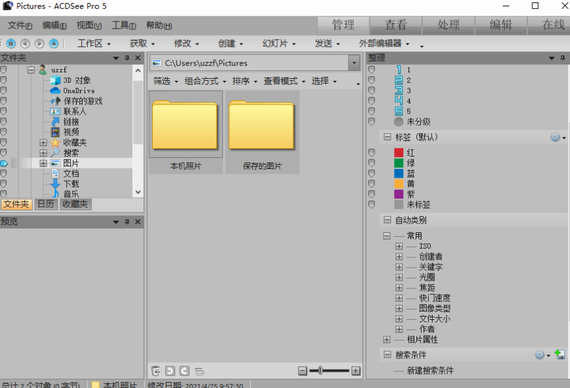Image resolution: width=570 pixels, height=388 pixels.
Task: Go forward with the right arrow icon
Action: [x=39, y=44]
